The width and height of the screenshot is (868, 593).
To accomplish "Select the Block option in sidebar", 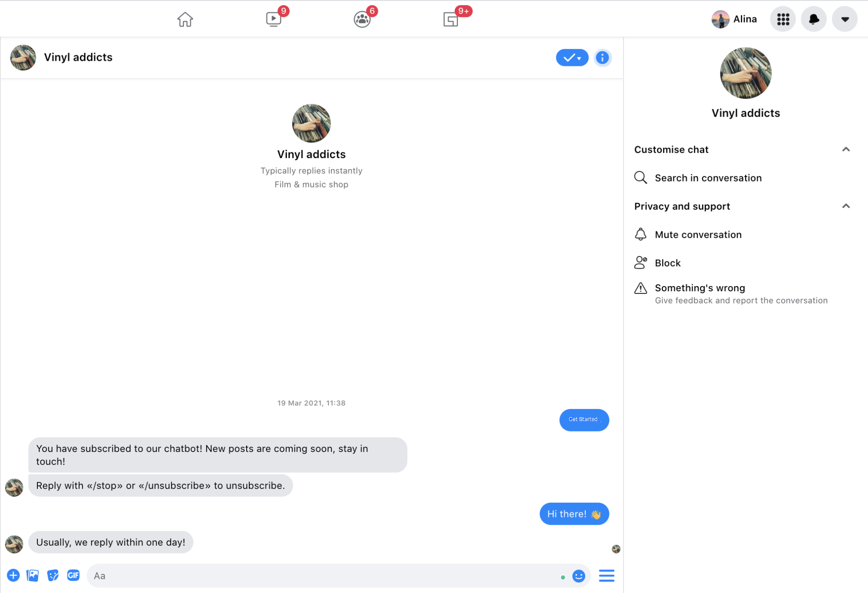I will point(668,263).
